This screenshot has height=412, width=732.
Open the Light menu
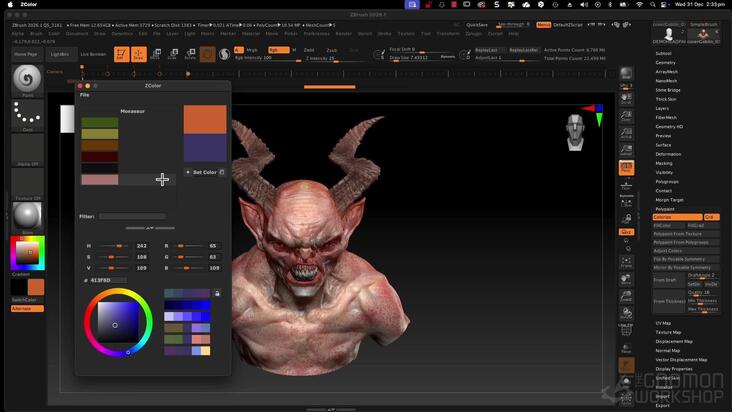coord(190,34)
